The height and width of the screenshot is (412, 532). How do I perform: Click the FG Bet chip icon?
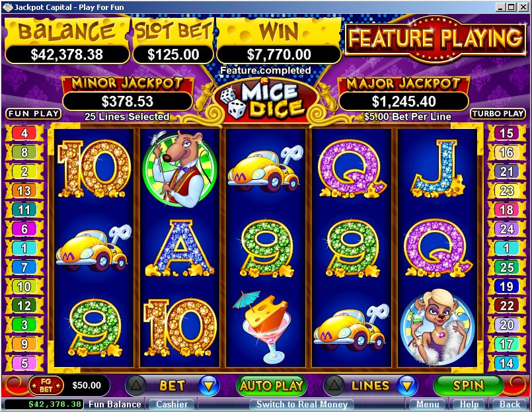46,386
